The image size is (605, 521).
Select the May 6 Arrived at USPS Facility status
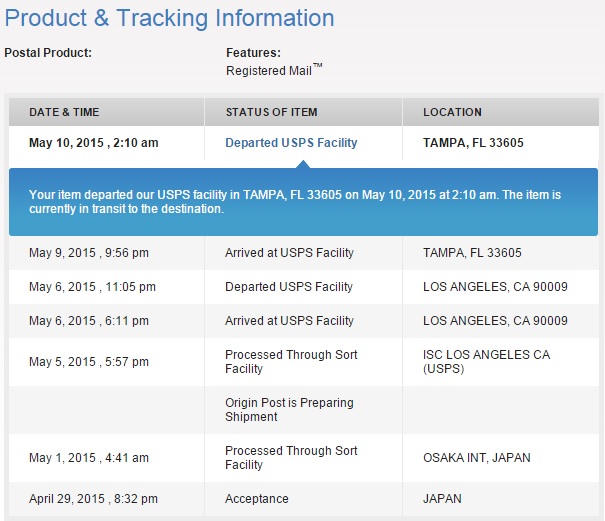click(289, 321)
